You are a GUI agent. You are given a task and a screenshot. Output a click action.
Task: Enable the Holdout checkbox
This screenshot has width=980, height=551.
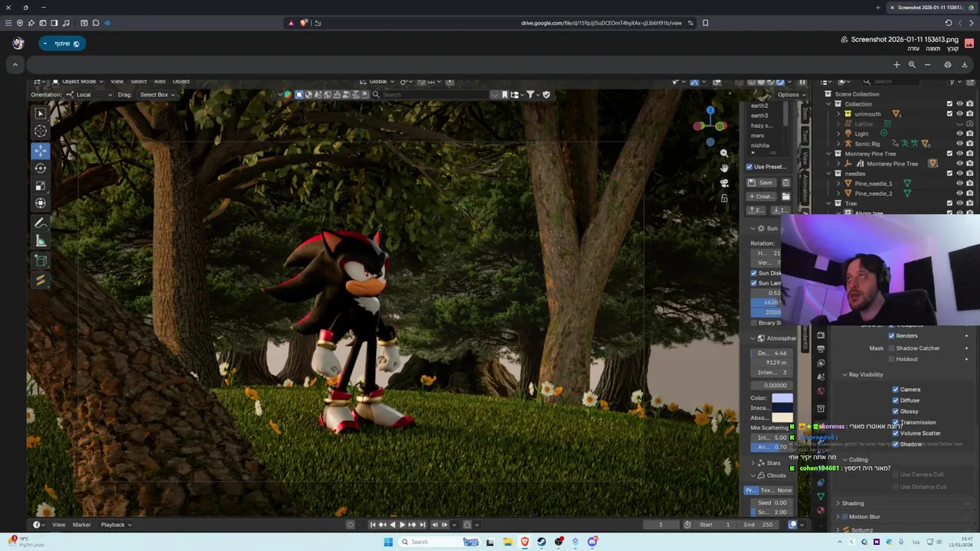pyautogui.click(x=891, y=359)
